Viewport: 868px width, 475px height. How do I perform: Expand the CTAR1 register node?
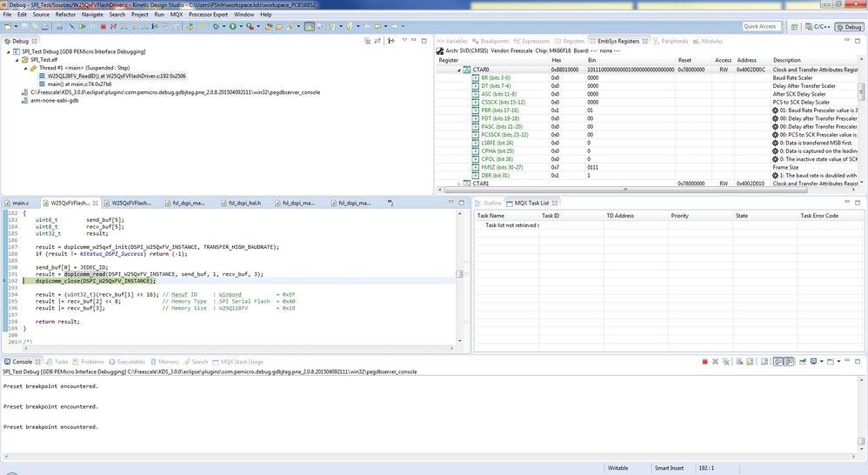point(459,184)
